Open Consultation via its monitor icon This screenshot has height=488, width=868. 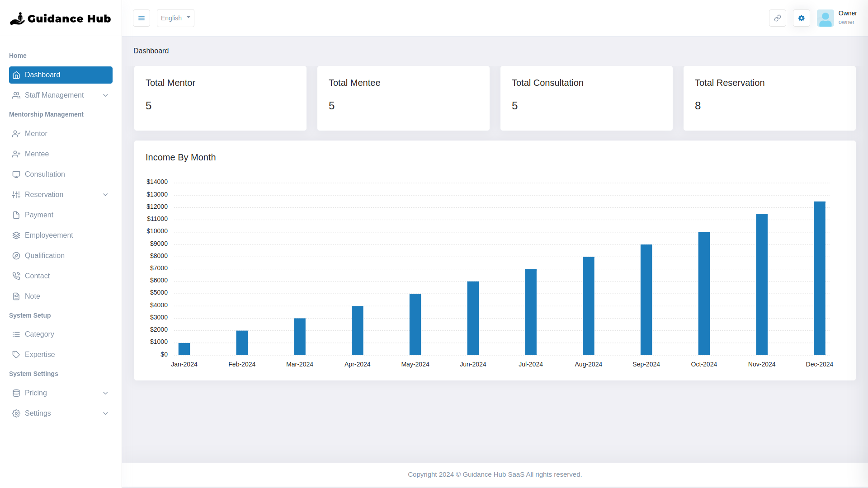point(16,174)
